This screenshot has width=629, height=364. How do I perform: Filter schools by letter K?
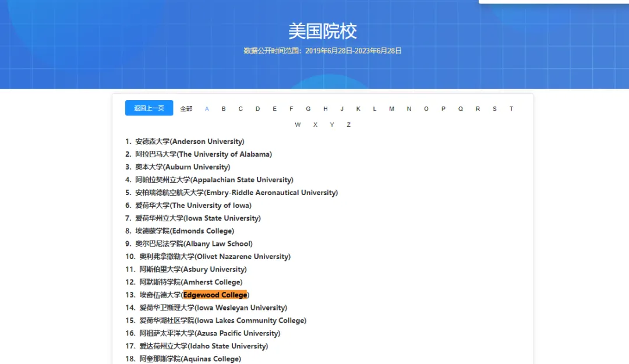point(358,109)
